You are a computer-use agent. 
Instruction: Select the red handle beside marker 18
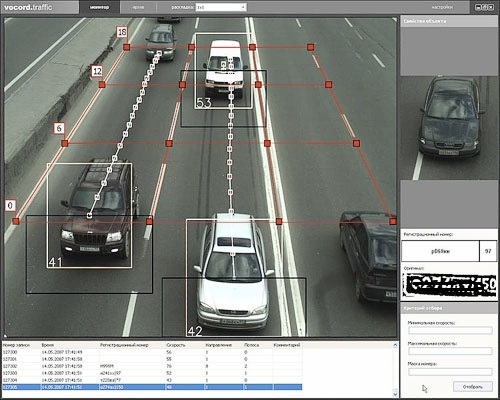click(126, 47)
